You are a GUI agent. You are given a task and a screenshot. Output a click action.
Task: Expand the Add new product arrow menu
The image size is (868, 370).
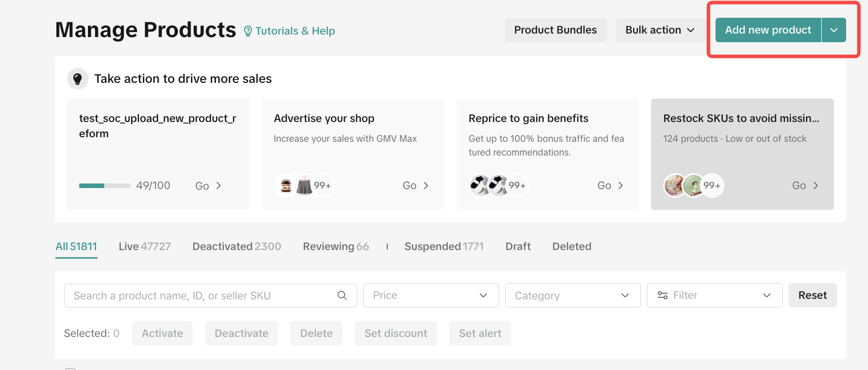[x=834, y=30]
